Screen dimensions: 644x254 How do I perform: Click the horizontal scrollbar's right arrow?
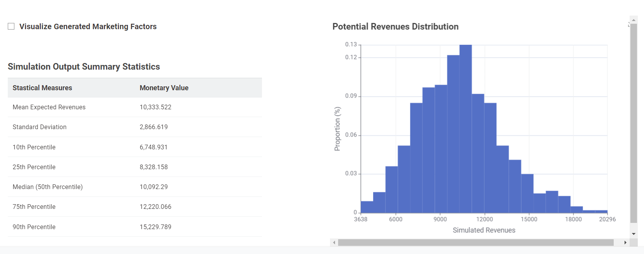[x=625, y=243]
